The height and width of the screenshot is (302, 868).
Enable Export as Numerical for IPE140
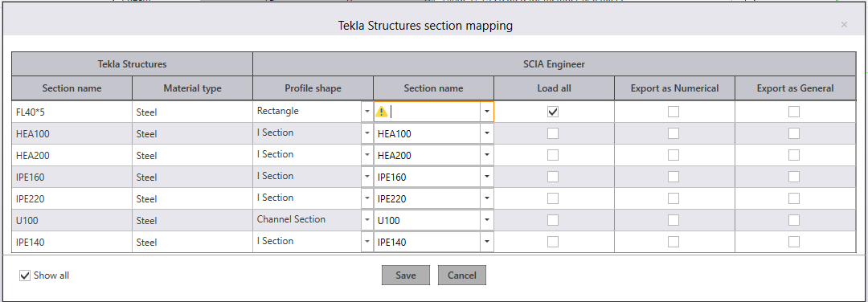(674, 242)
